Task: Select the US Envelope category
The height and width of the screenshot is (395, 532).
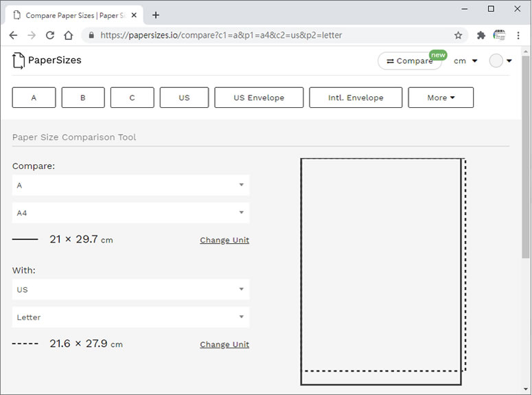Action: pyautogui.click(x=259, y=98)
